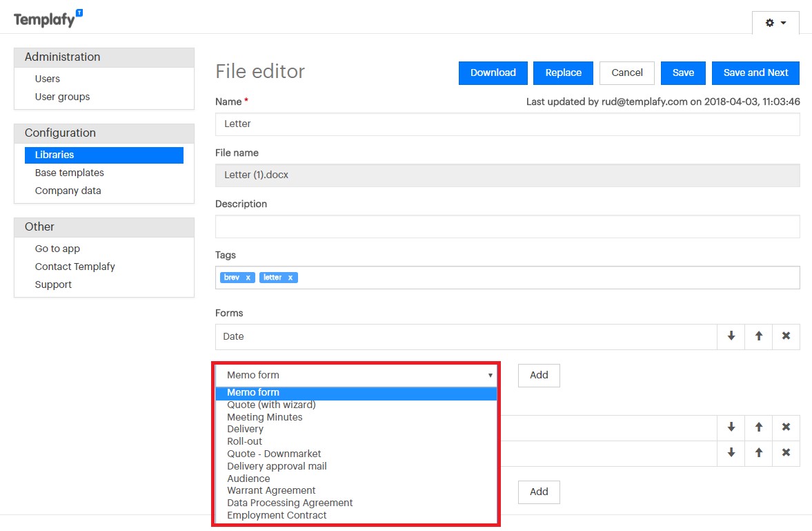This screenshot has width=812, height=531.
Task: Pick Delivery approval mail option
Action: (x=356, y=467)
